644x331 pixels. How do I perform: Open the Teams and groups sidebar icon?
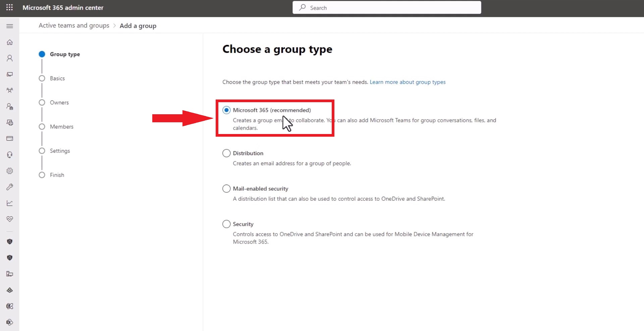pos(10,90)
